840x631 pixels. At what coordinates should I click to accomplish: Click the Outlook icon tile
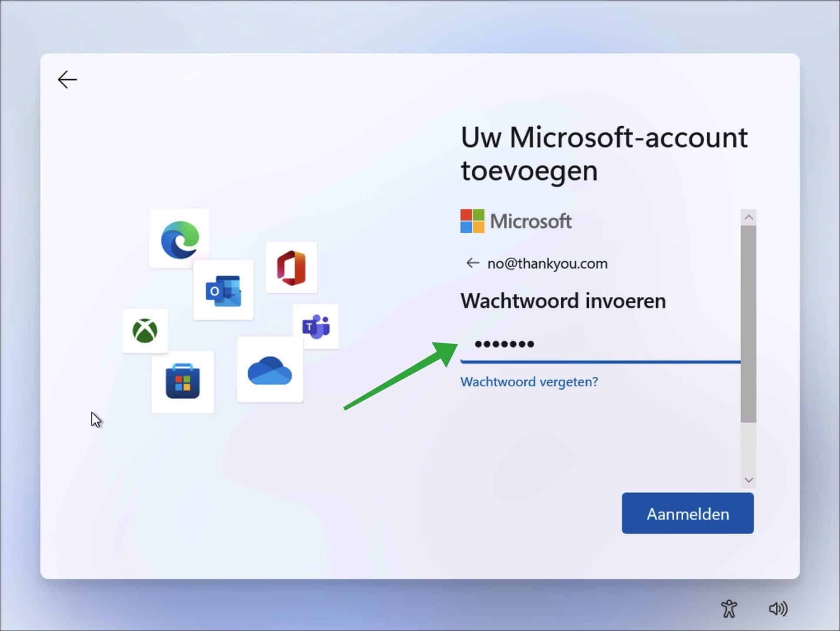coord(223,290)
